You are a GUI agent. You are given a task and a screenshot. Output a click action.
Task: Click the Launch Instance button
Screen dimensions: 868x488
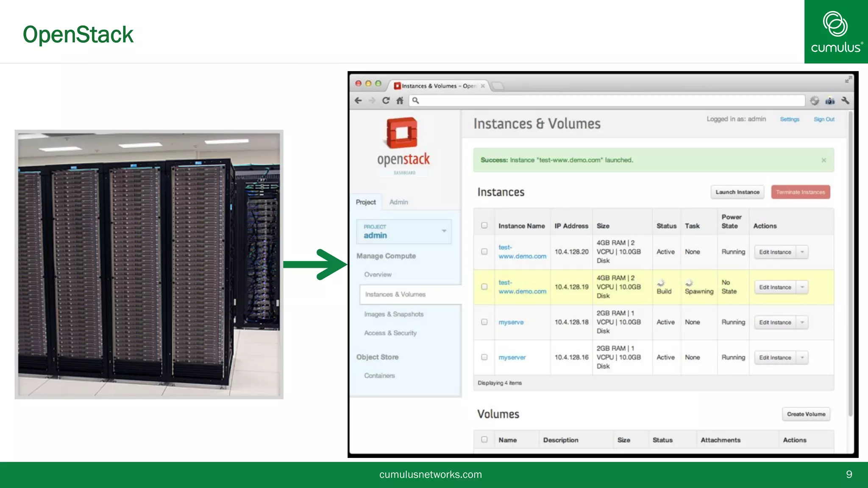coord(737,192)
